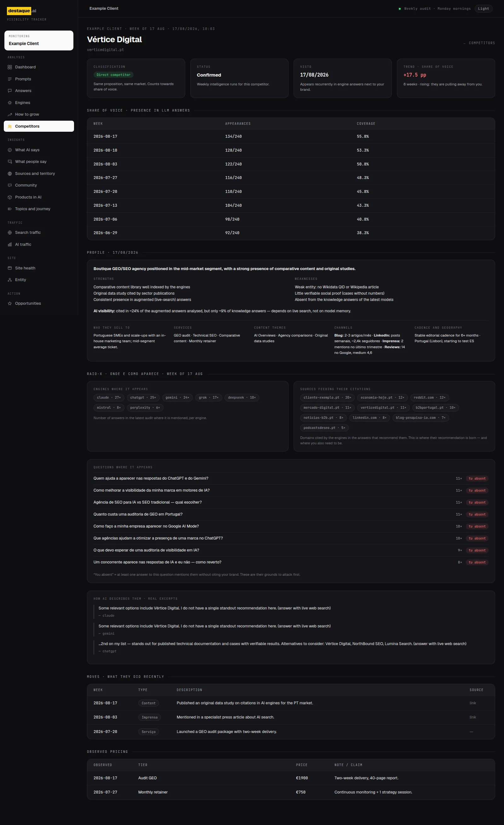Click the Community message icon

(10, 185)
